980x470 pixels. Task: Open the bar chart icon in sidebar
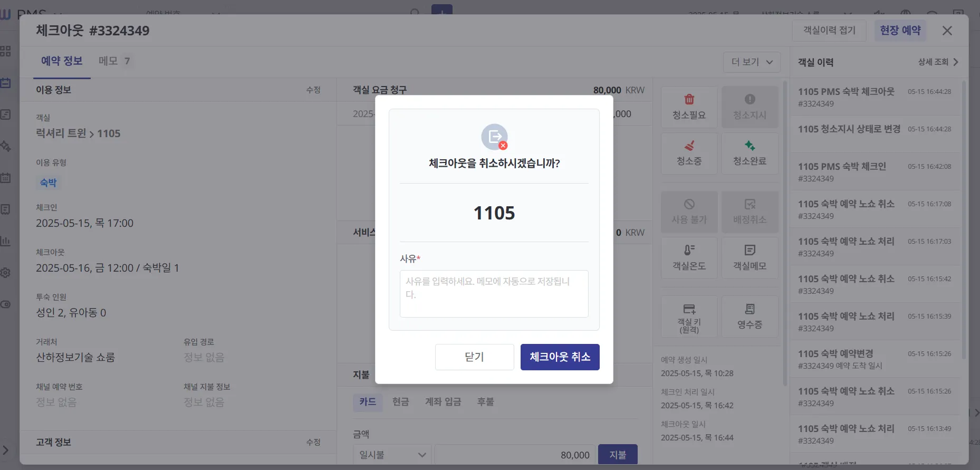coord(5,241)
